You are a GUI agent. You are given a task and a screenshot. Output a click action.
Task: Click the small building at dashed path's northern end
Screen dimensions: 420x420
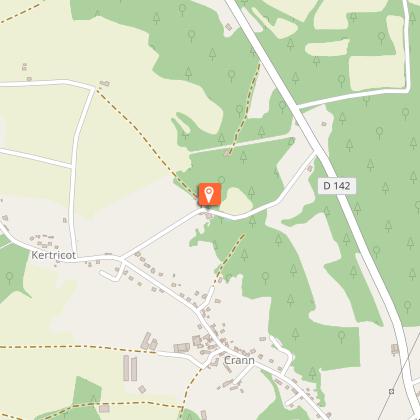click(x=105, y=83)
